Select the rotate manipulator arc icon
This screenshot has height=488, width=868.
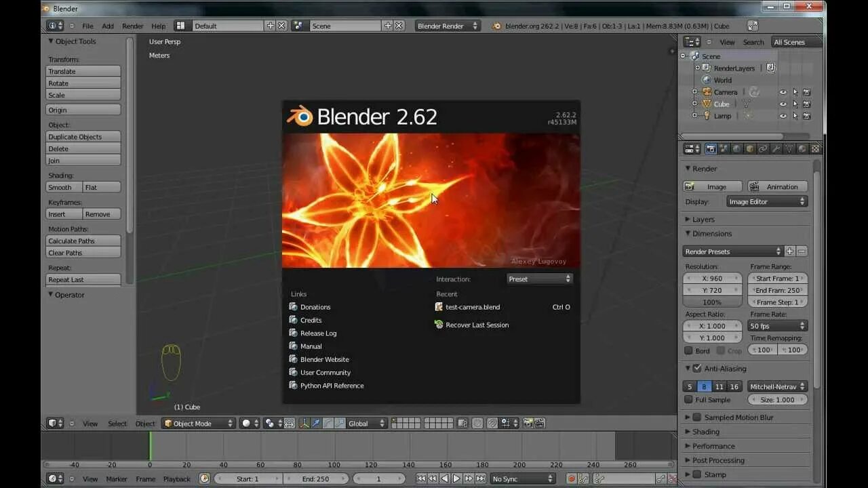(x=328, y=423)
